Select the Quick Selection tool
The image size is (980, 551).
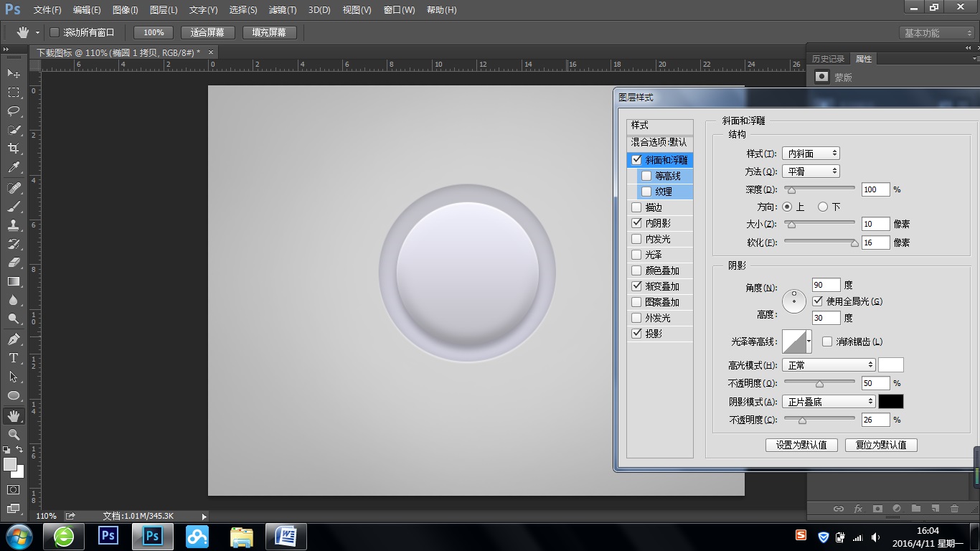point(14,130)
